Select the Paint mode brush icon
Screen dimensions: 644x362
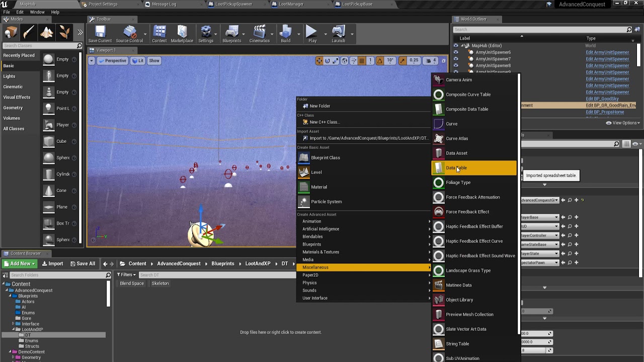point(29,33)
